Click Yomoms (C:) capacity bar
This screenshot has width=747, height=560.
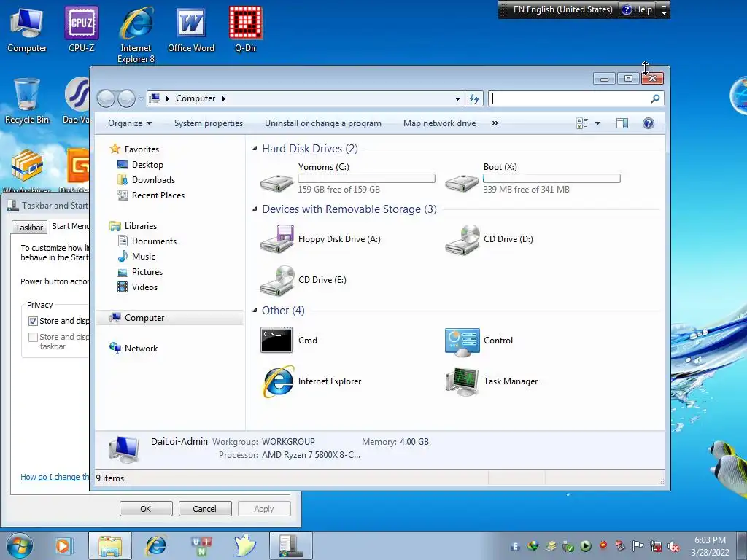pyautogui.click(x=366, y=179)
